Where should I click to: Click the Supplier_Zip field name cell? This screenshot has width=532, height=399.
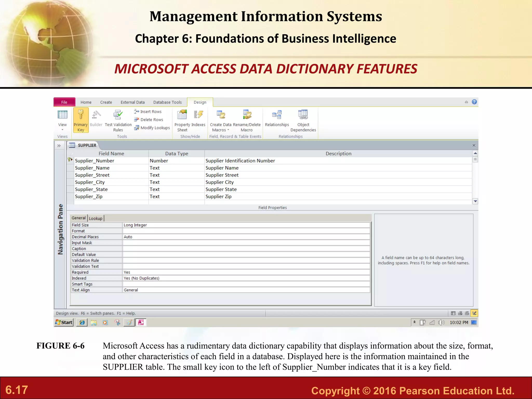111,196
